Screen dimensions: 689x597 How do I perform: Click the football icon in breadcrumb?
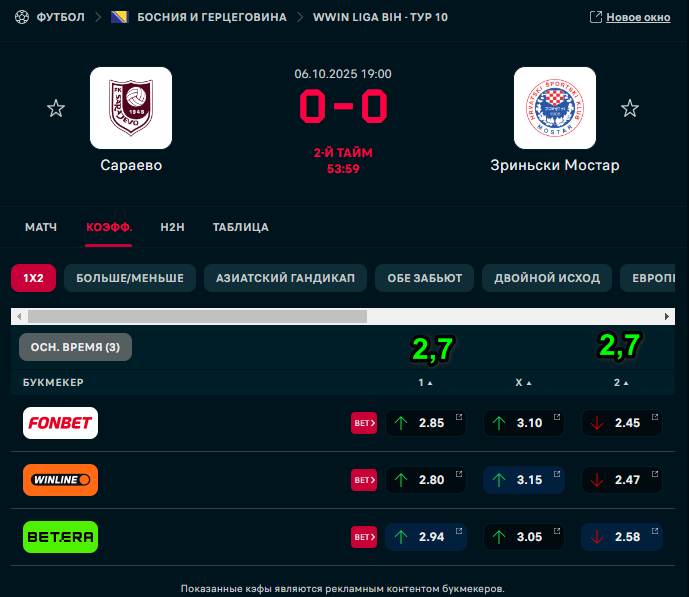click(21, 17)
